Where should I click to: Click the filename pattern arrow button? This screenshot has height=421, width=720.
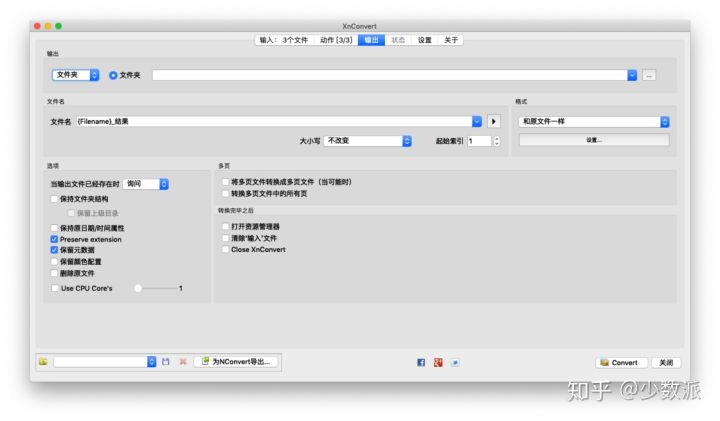pos(494,122)
